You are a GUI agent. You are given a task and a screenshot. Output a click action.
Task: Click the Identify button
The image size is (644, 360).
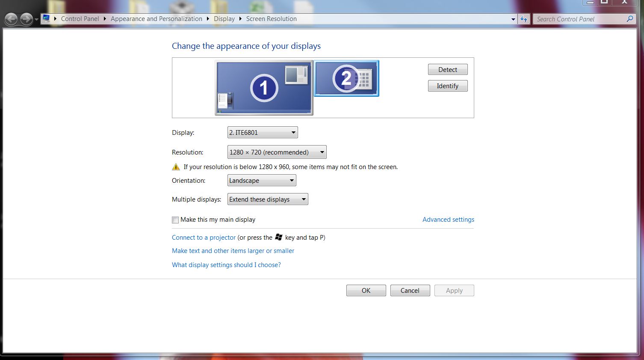coord(448,86)
